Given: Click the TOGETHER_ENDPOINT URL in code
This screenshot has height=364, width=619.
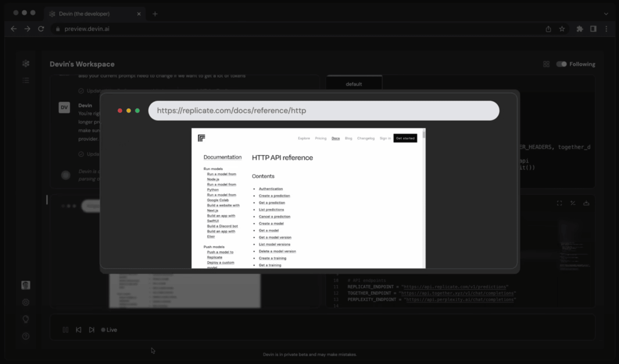Looking at the screenshot, I should pyautogui.click(x=457, y=293).
